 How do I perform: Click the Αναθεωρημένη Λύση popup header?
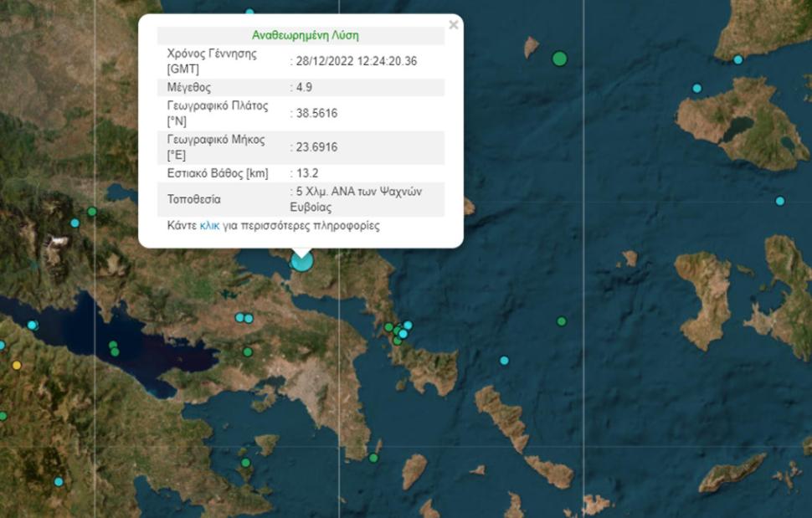click(x=305, y=36)
